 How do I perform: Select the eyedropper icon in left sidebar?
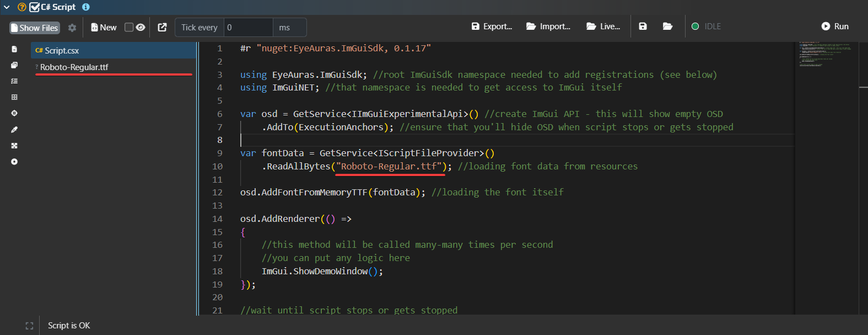14,130
